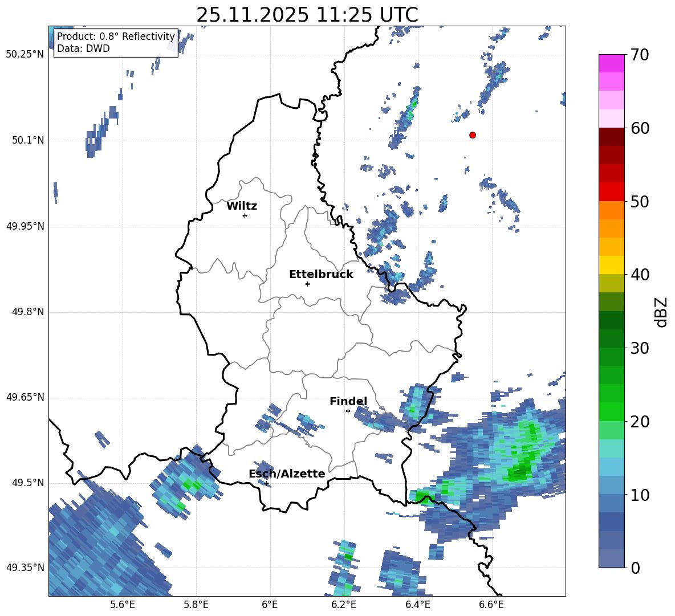The height and width of the screenshot is (616, 675).
Task: Click the red station marker dot
Action: point(473,135)
